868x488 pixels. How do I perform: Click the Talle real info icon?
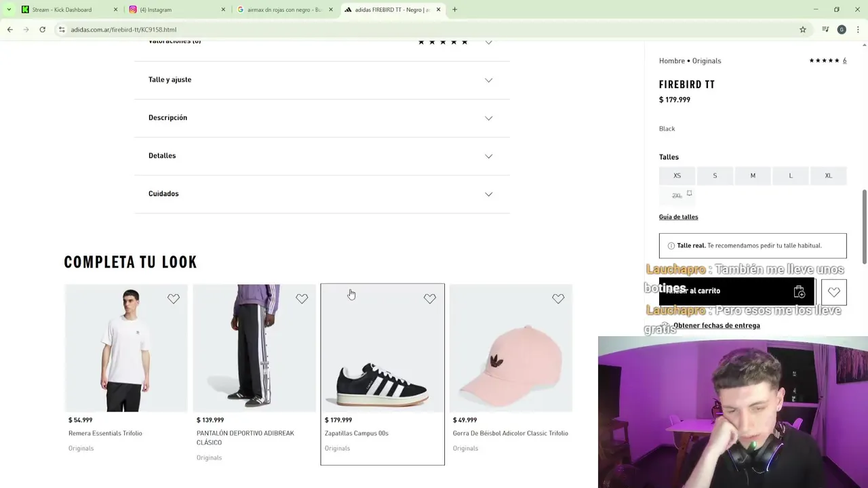(x=671, y=246)
